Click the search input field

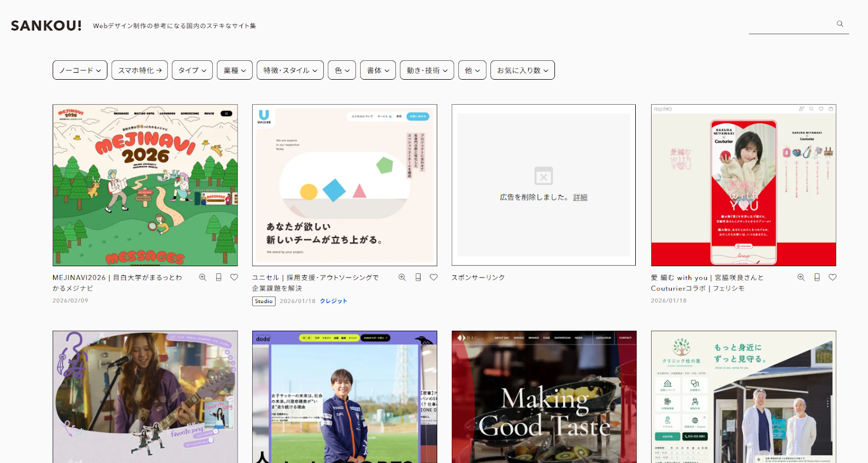coord(791,24)
